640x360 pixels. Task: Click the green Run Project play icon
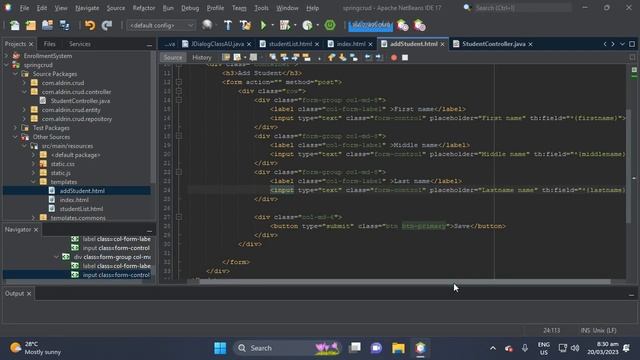[x=263, y=25]
